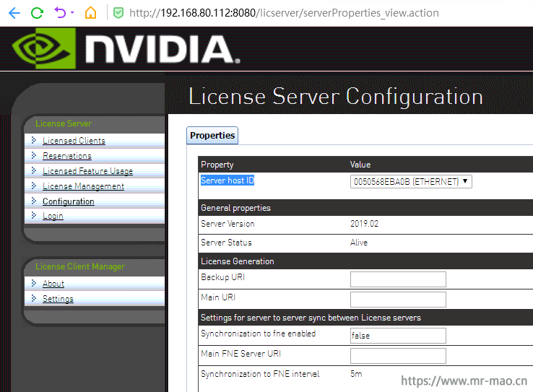Click arrow icon beside Settings

tap(34, 298)
